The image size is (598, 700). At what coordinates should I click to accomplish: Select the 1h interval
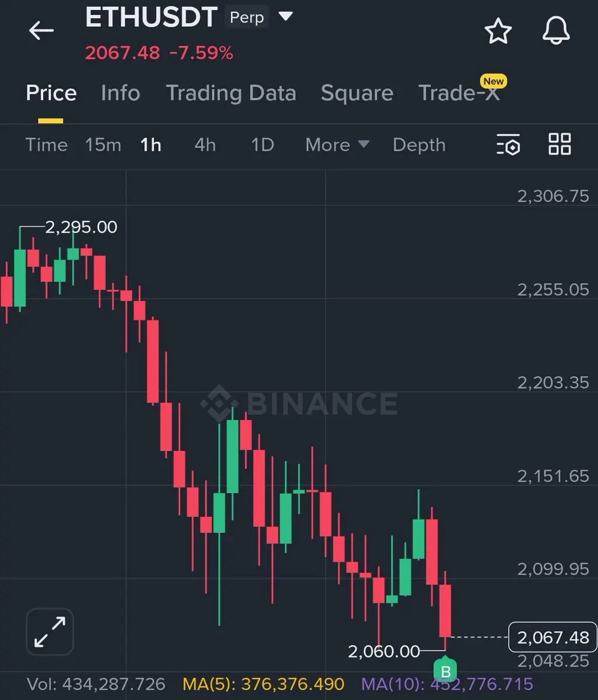tap(151, 145)
